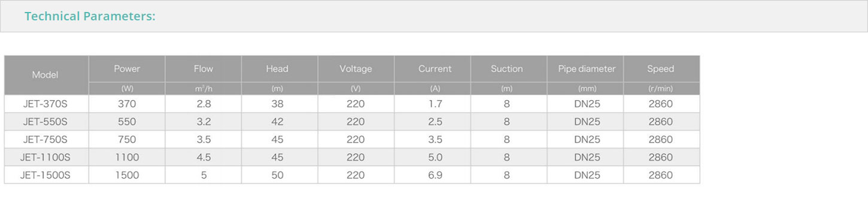Select the Model column header
The height and width of the screenshot is (221, 868).
pyautogui.click(x=45, y=75)
